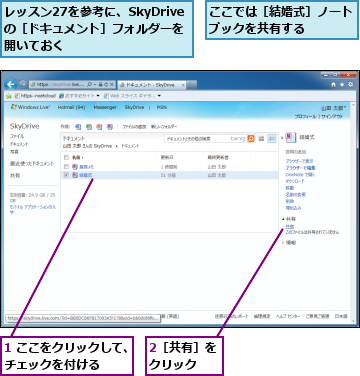The height and width of the screenshot is (376, 360).
Task: Click モバイル アプリケーション link in sidebar
Action: coord(33,209)
